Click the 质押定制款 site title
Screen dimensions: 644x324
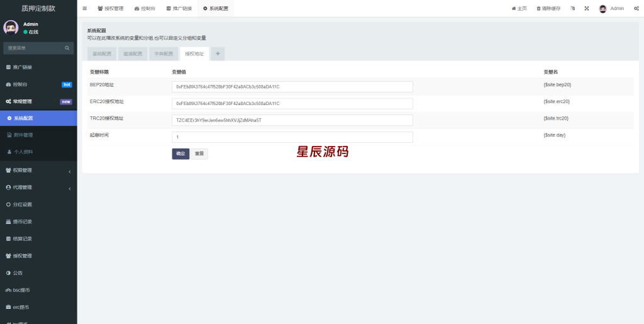(x=38, y=8)
